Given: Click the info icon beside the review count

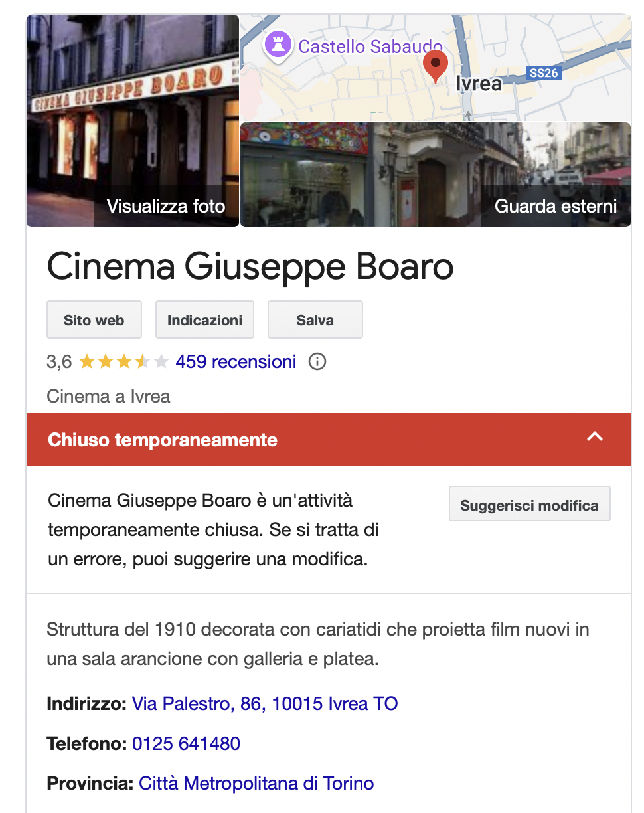Looking at the screenshot, I should tap(317, 362).
